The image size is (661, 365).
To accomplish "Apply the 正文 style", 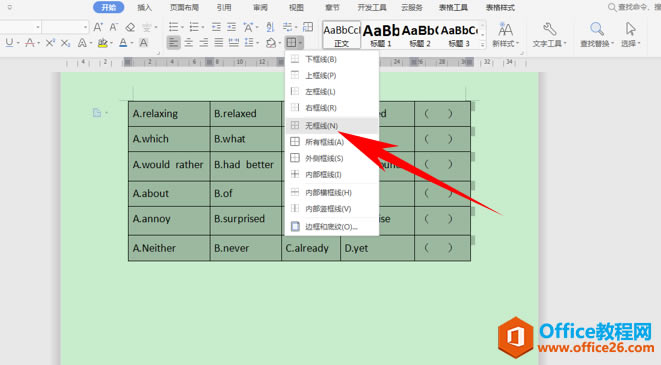I will 341,35.
